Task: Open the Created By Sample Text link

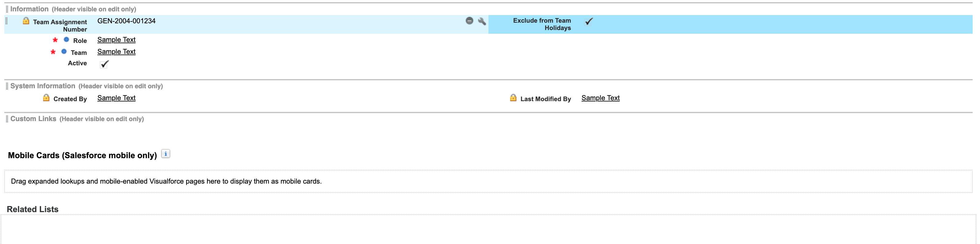Action: 116,98
